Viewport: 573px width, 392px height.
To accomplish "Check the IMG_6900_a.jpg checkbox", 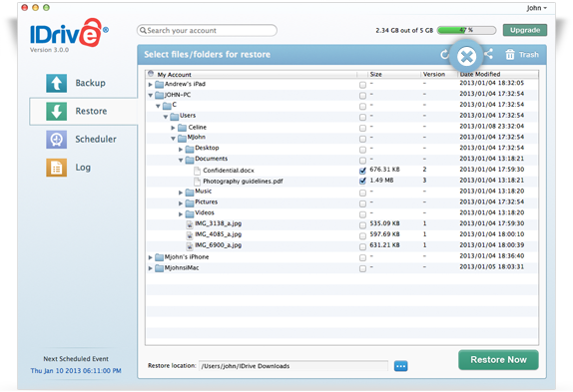I will [362, 247].
